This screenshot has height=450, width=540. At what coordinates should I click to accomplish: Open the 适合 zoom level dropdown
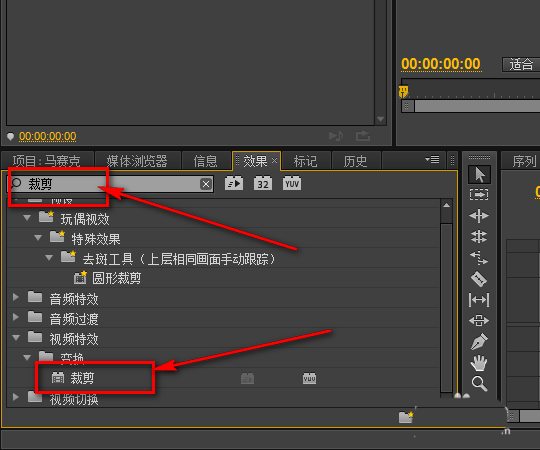(521, 64)
